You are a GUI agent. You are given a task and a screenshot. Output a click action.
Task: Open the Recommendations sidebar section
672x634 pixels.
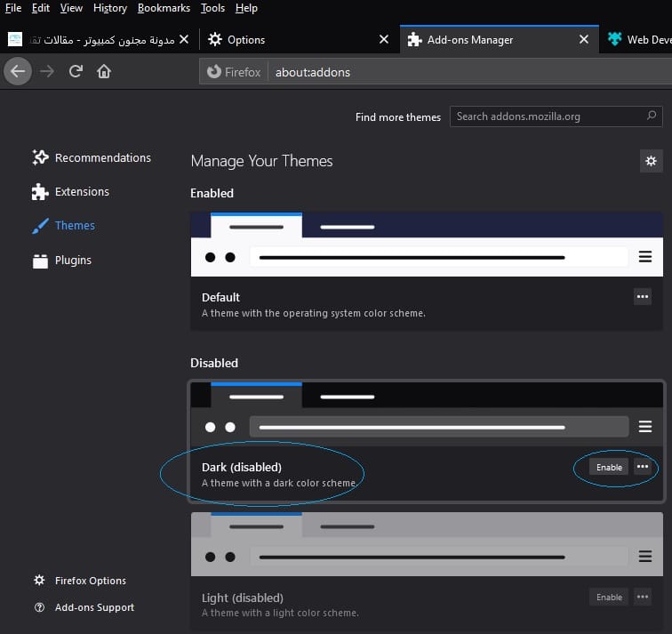(92, 157)
